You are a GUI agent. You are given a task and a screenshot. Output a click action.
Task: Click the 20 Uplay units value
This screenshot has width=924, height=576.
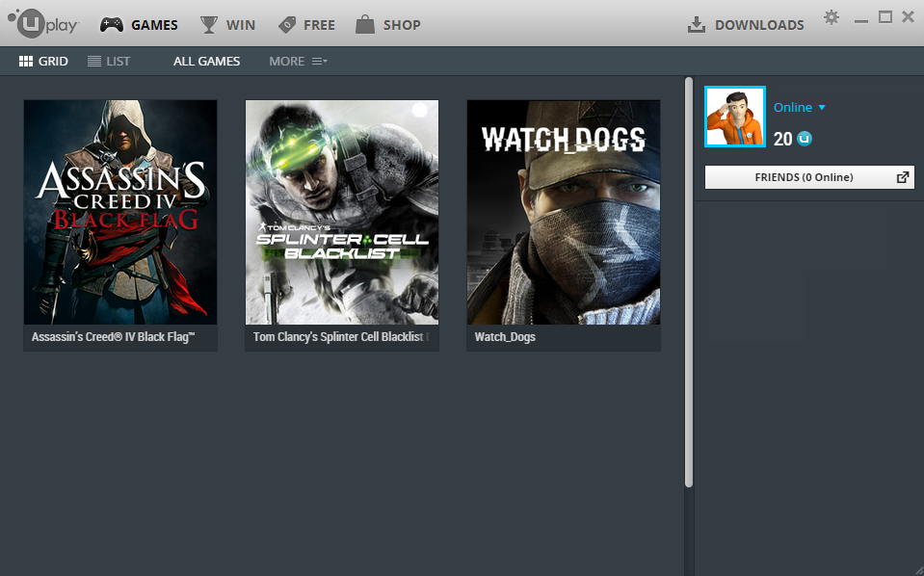tap(782, 139)
